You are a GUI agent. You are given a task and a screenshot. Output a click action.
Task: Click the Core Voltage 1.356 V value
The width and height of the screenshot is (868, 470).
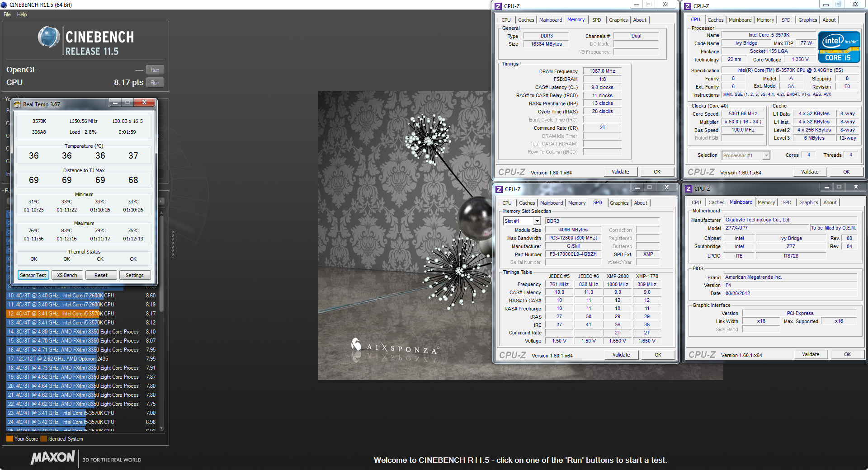(x=800, y=60)
